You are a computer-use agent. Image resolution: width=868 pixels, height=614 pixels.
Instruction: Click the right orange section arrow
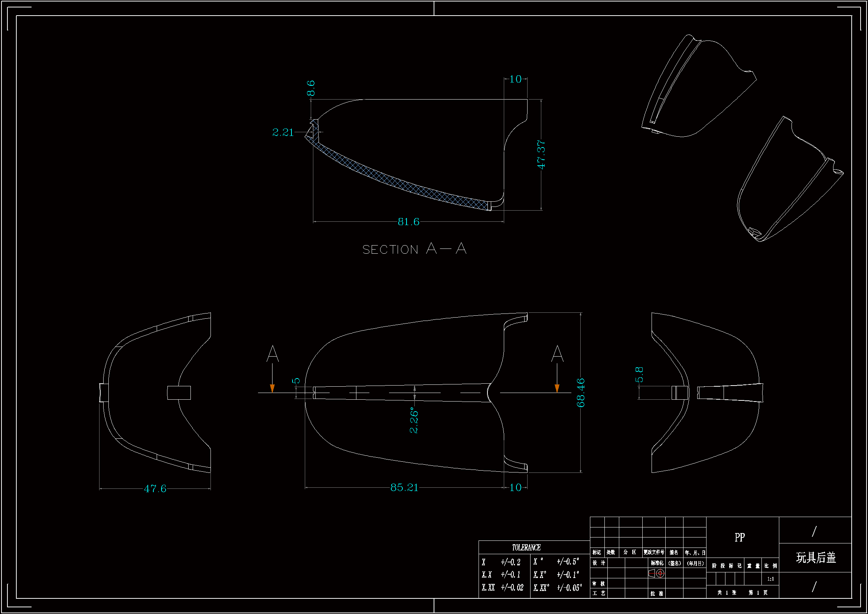pyautogui.click(x=557, y=388)
